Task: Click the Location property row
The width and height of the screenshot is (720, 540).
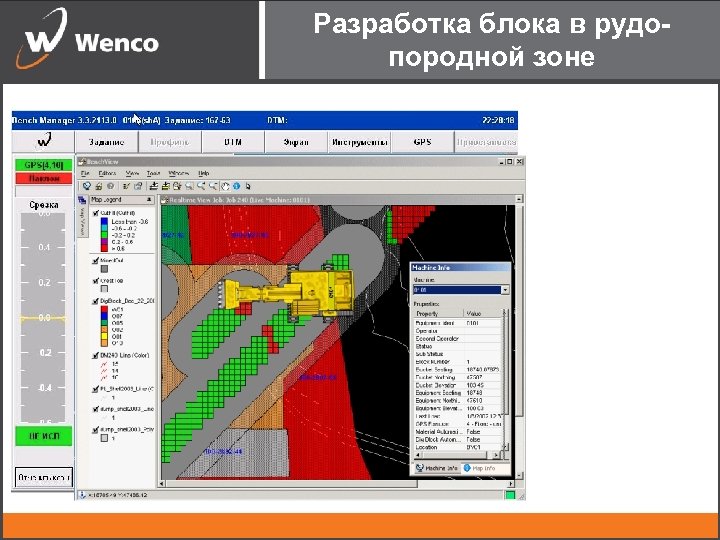Action: pos(457,447)
